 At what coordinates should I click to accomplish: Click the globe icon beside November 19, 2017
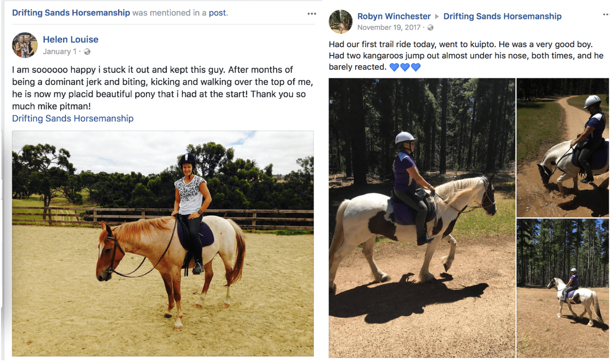[430, 28]
